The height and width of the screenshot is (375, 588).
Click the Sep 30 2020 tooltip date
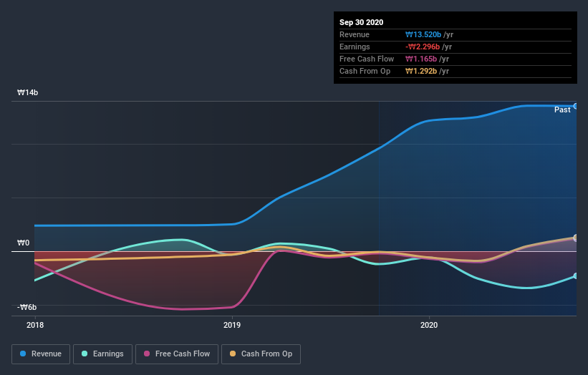click(x=361, y=22)
